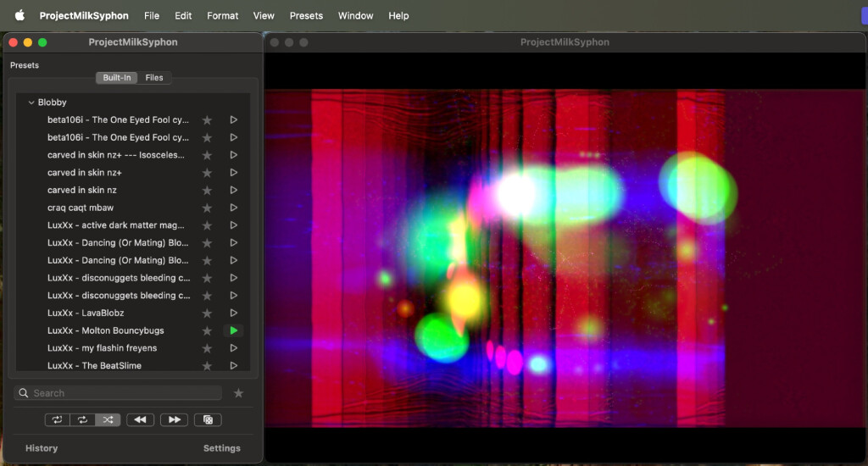Screen dimensions: 868x466
Task: Skip to next preset with fast-forward button
Action: click(174, 419)
